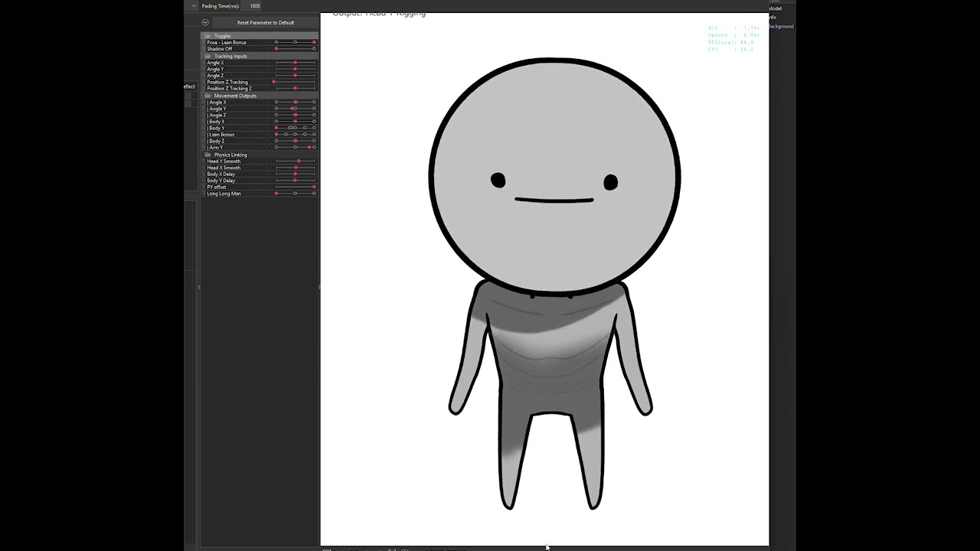Adjust the PY offset slider
980x551 pixels.
(x=295, y=187)
